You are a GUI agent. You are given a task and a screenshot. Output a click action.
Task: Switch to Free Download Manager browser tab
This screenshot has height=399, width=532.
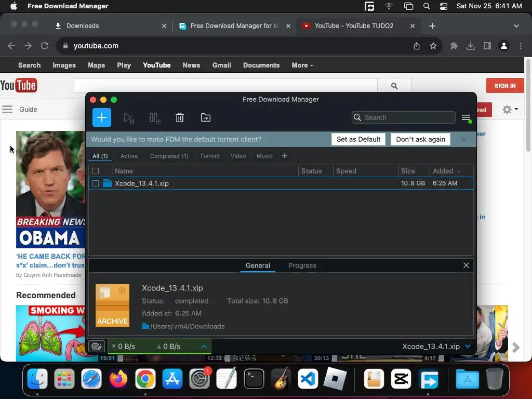[x=234, y=26]
